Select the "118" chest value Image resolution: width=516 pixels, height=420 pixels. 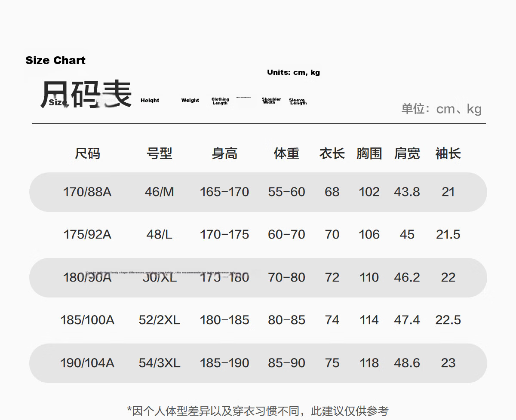pos(369,363)
